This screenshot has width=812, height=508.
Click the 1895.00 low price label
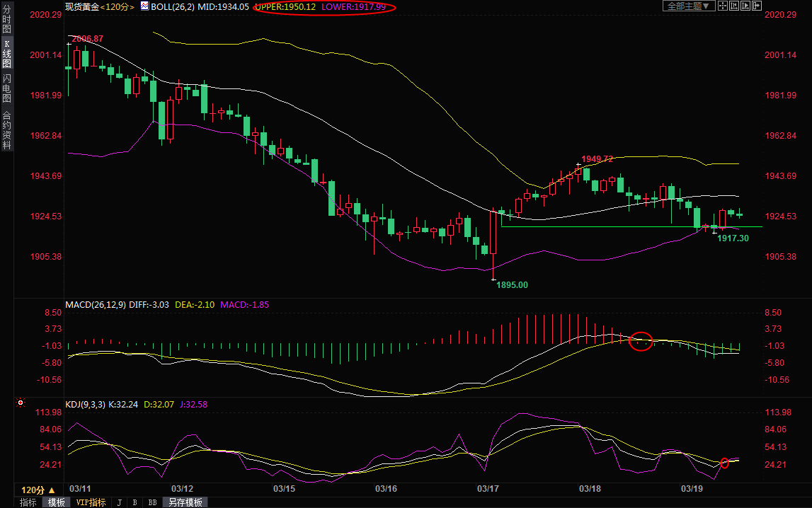pyautogui.click(x=512, y=284)
